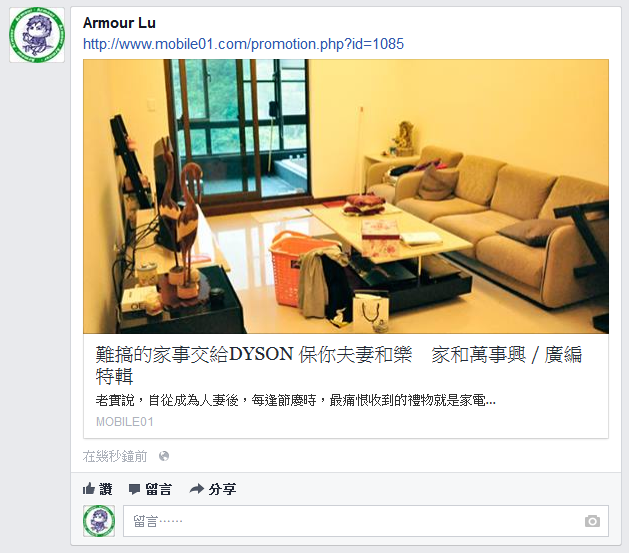Open the mobile01.com promotion URL link

pos(243,44)
